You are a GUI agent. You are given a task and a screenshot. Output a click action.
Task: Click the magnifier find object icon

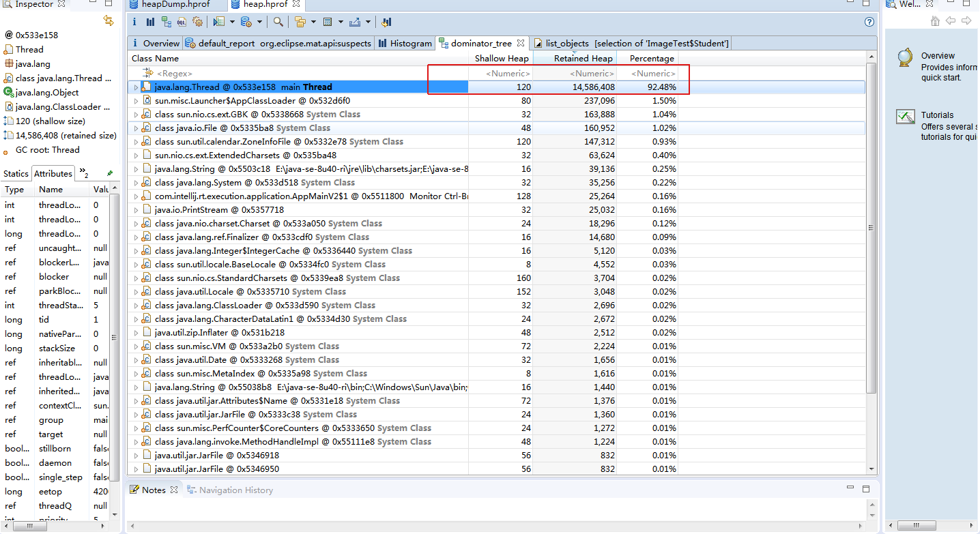pos(278,22)
